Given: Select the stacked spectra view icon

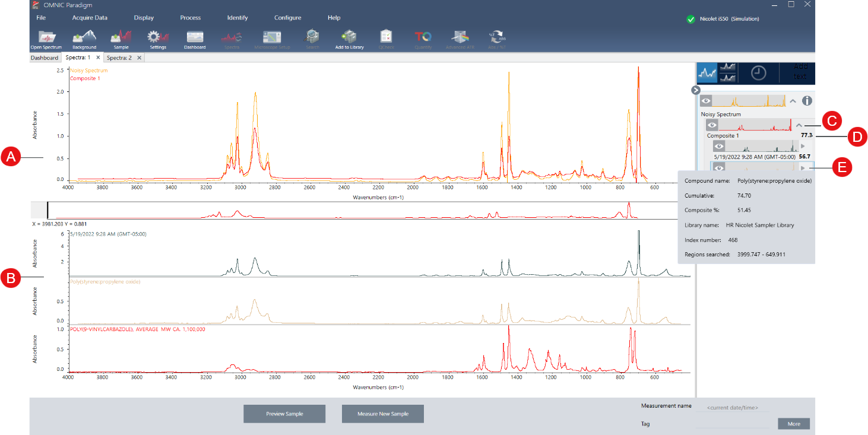Looking at the screenshot, I should click(728, 73).
